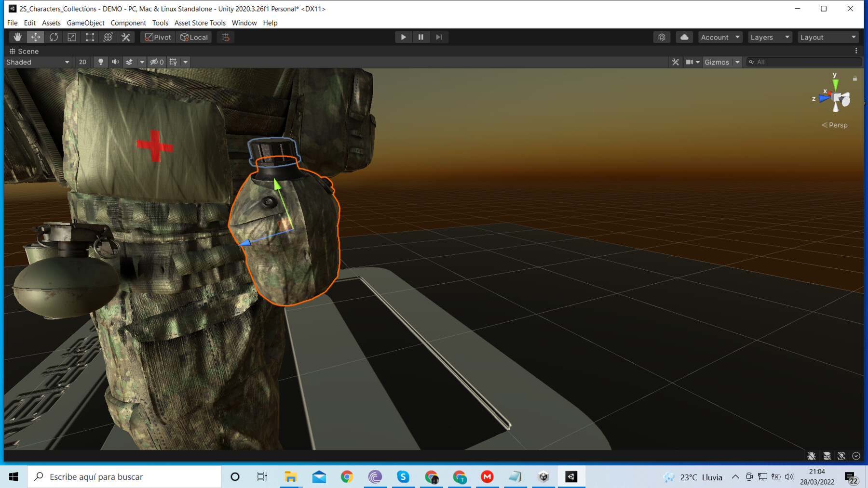Open effects dropdown arrow
868x488 pixels.
142,62
